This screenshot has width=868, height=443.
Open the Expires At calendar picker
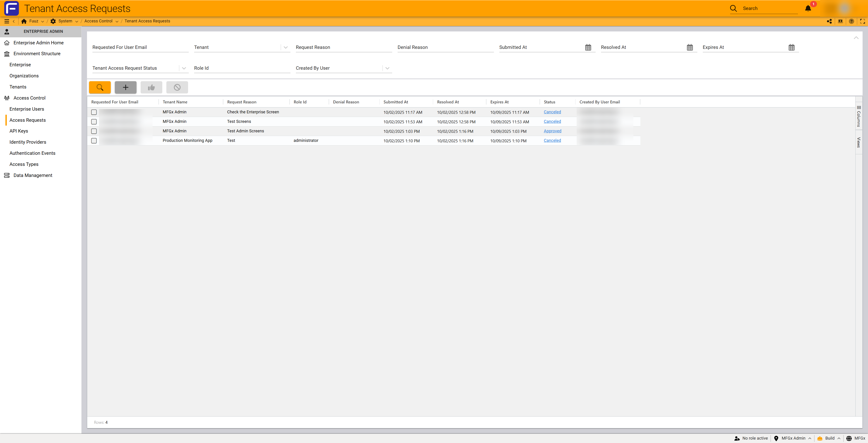click(792, 48)
